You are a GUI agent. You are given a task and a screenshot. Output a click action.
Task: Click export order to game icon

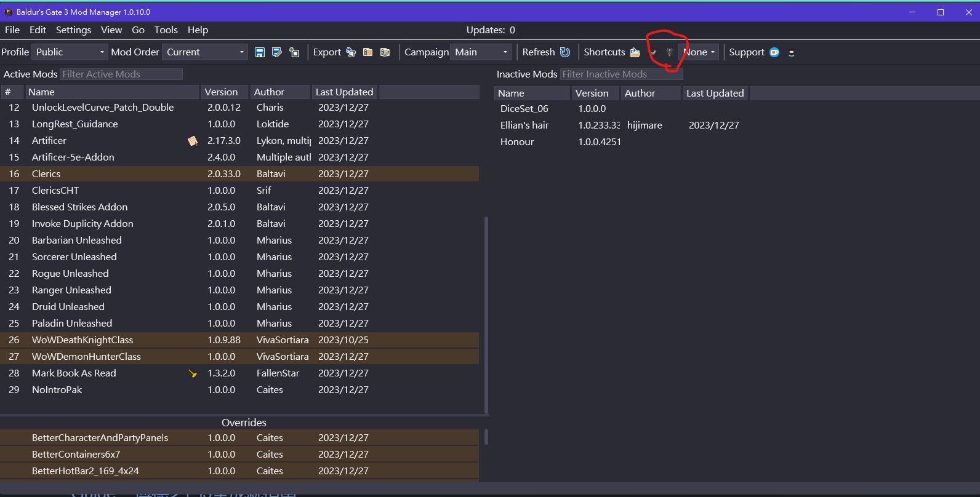pos(351,52)
